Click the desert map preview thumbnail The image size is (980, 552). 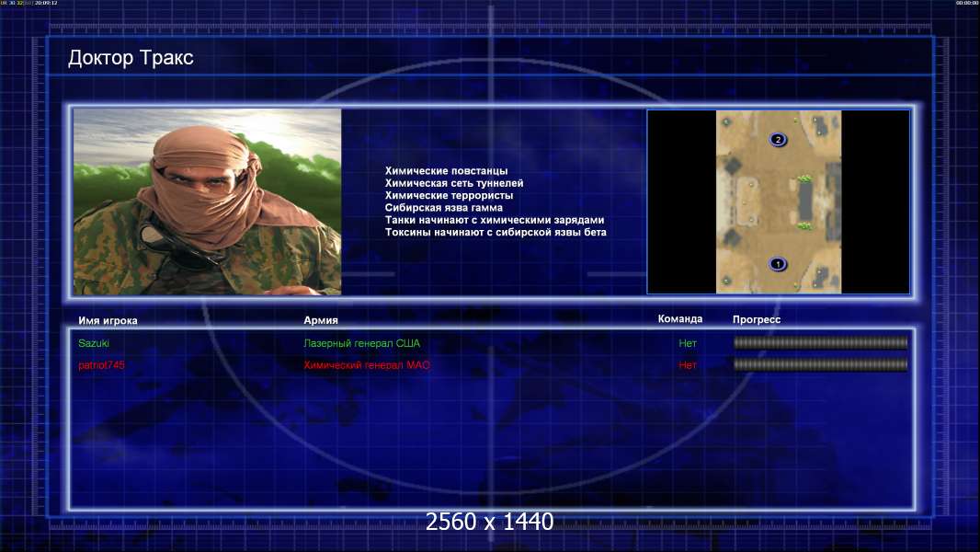pos(778,201)
